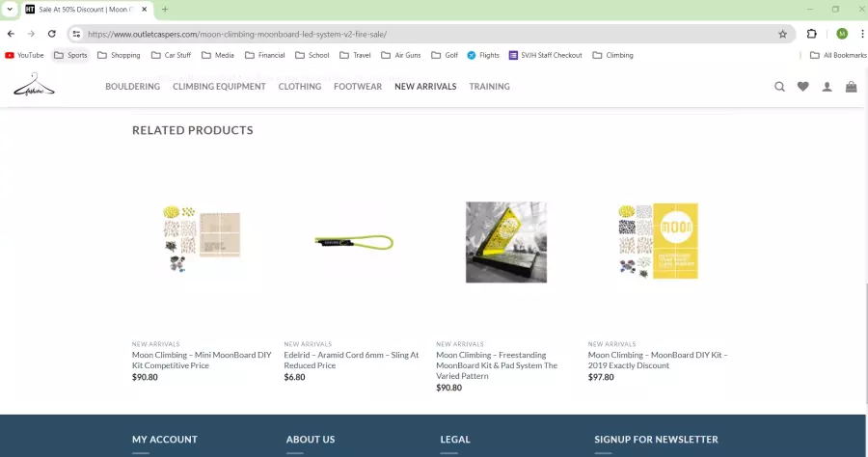
Task: Bookmark this page with star icon
Action: click(x=782, y=34)
